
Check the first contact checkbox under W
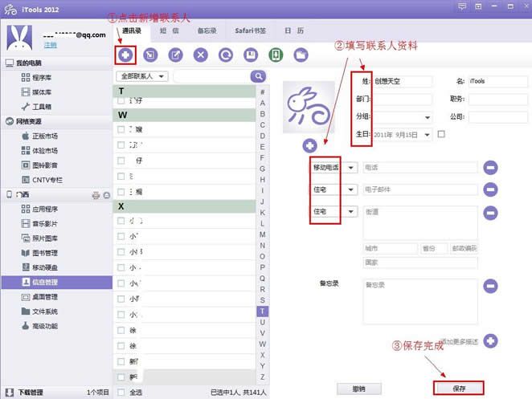[x=121, y=129]
